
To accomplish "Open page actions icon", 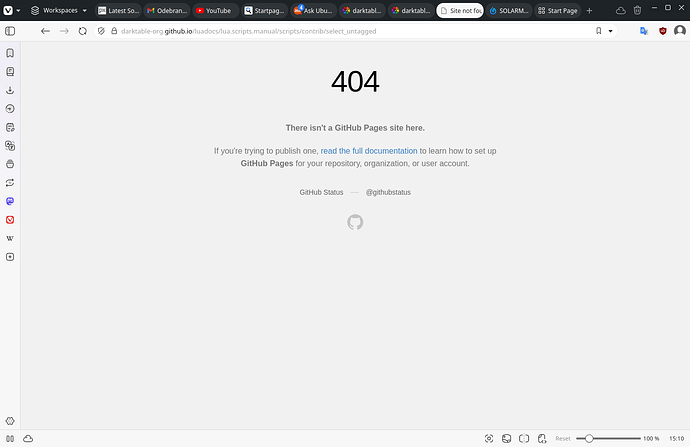I will (x=542, y=439).
